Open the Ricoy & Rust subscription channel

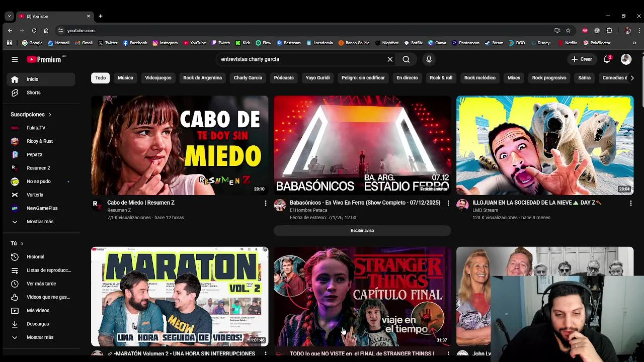41,141
